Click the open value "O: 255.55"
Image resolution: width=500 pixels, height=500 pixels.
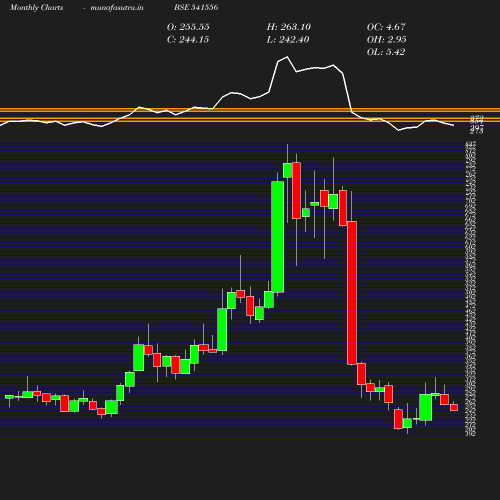(x=188, y=27)
